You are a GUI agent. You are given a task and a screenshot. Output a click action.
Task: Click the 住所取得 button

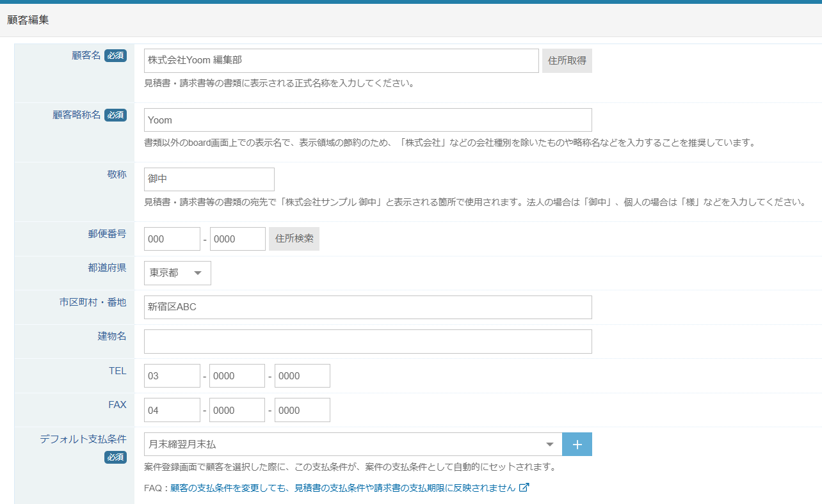567,61
